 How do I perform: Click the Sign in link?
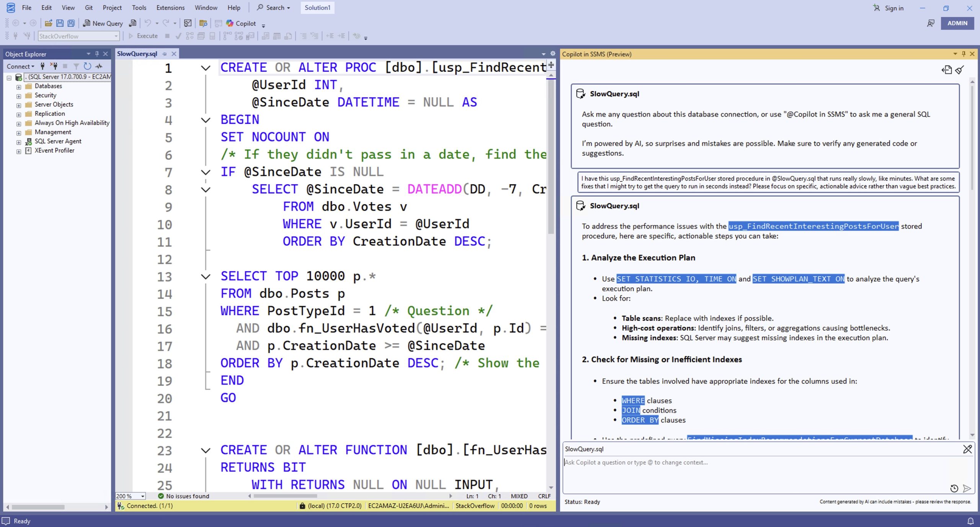coord(893,8)
